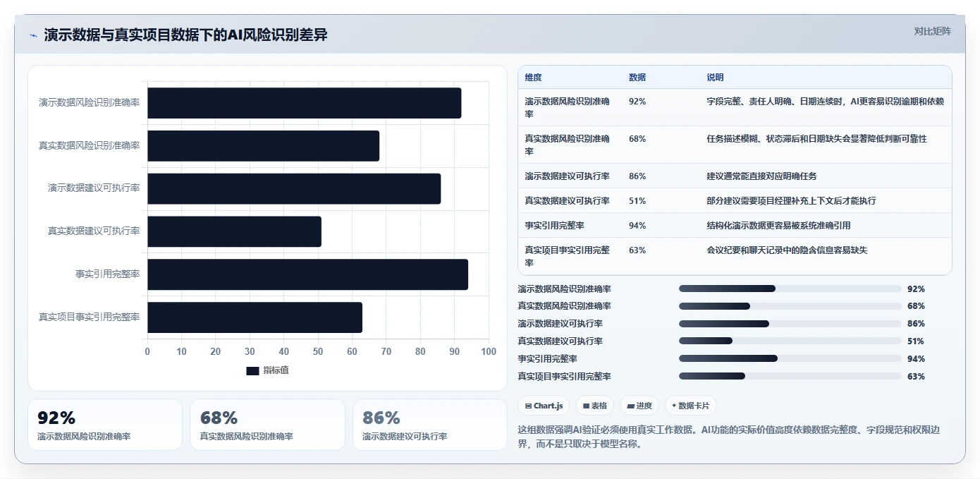Click the 94% progress bar
980x479 pixels.
(790, 358)
